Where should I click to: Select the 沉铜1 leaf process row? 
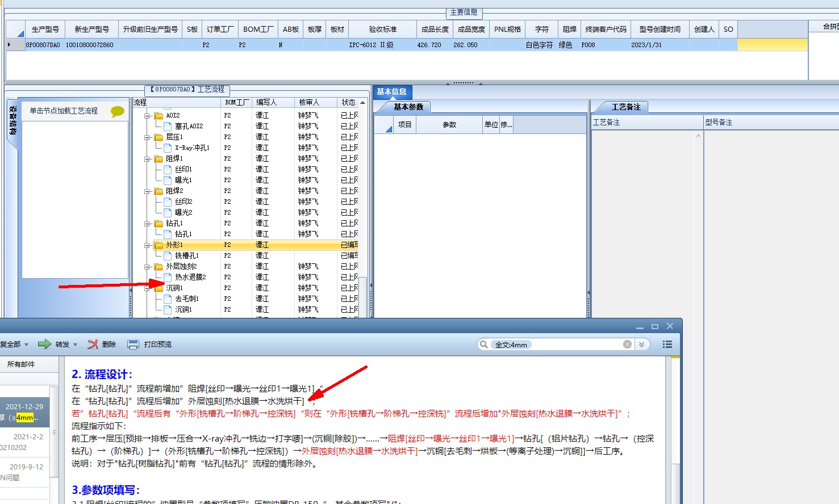[x=183, y=309]
